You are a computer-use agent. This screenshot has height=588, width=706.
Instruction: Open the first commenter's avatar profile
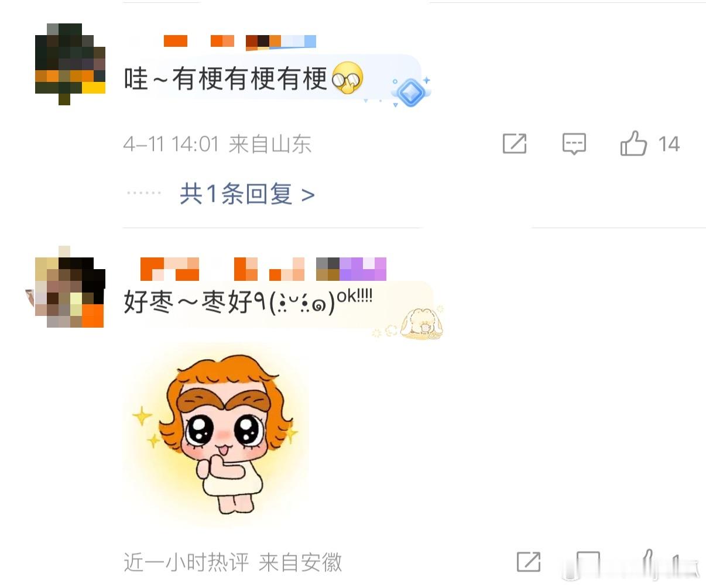click(x=70, y=64)
